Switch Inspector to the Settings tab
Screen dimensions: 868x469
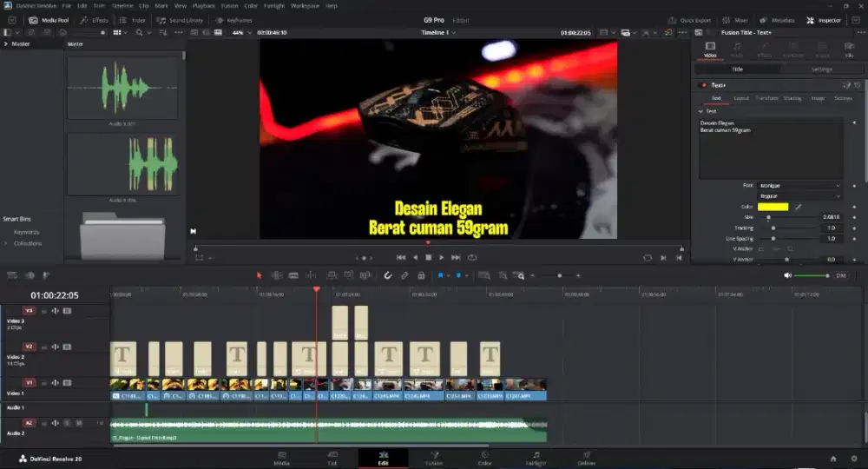point(821,69)
